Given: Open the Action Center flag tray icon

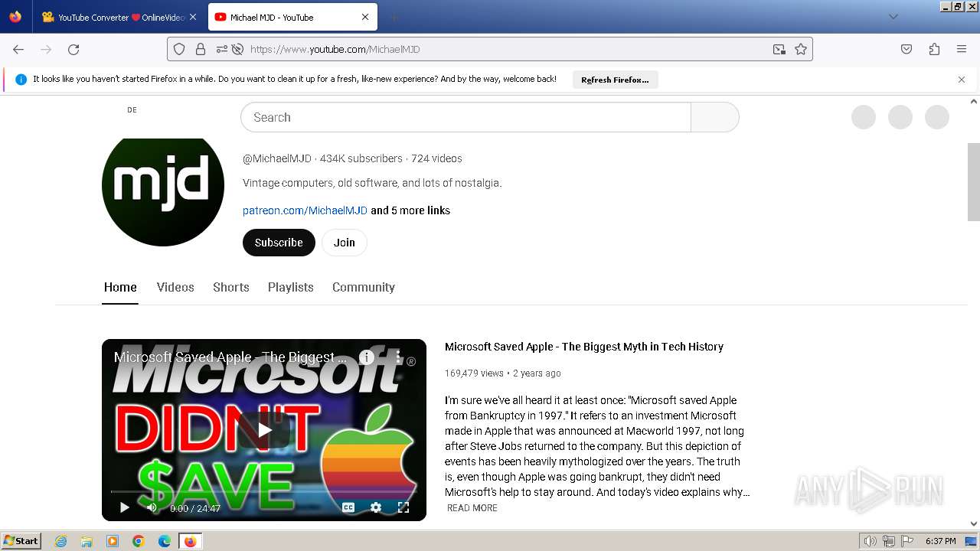Looking at the screenshot, I should pos(906,541).
